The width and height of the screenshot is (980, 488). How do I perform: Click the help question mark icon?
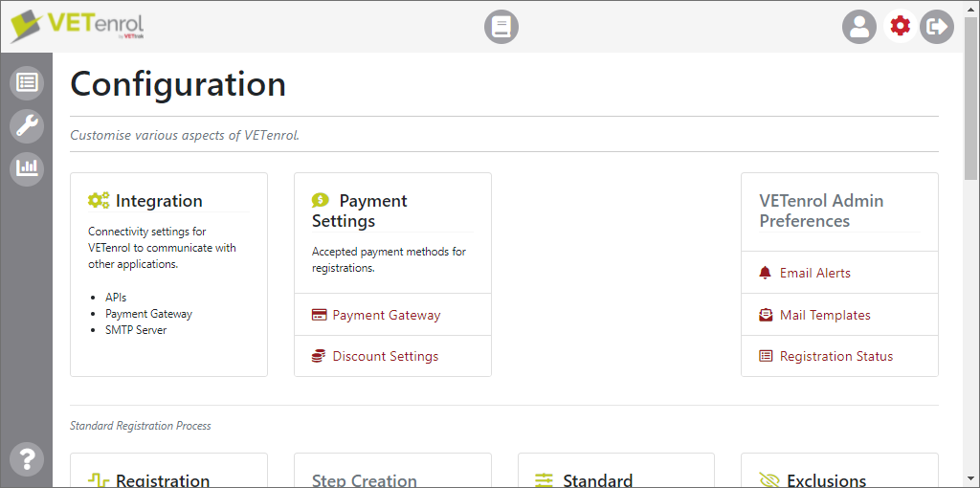27,458
